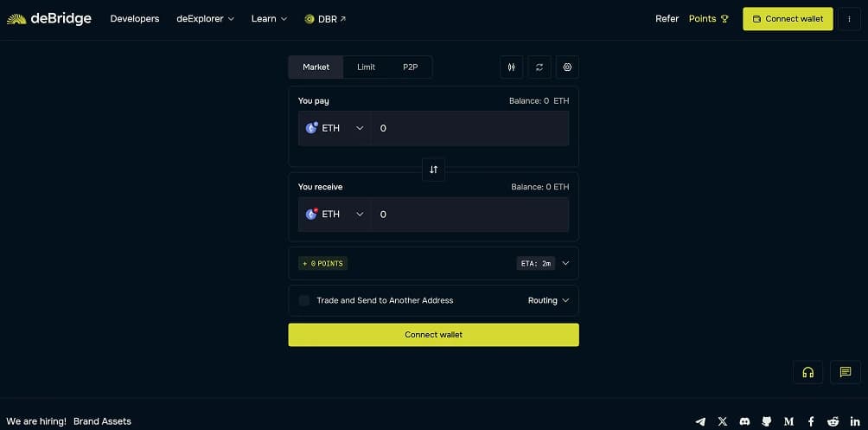Refresh quotes with the circular arrows icon
This screenshot has height=430, width=868.
(x=539, y=67)
